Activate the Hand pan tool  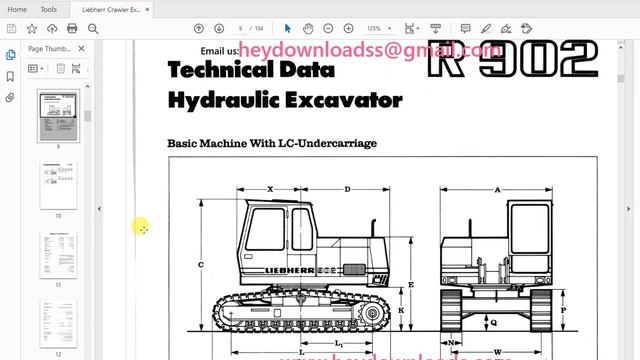click(308, 29)
